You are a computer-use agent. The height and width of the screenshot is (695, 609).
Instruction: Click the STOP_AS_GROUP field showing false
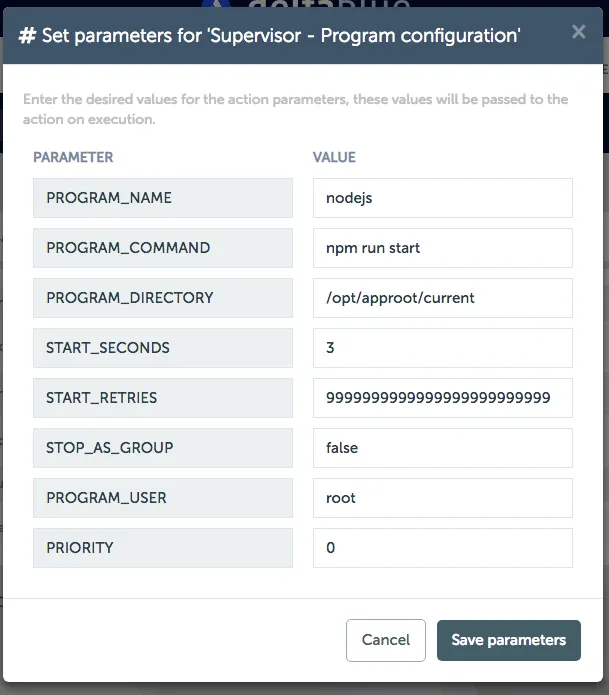click(x=442, y=448)
